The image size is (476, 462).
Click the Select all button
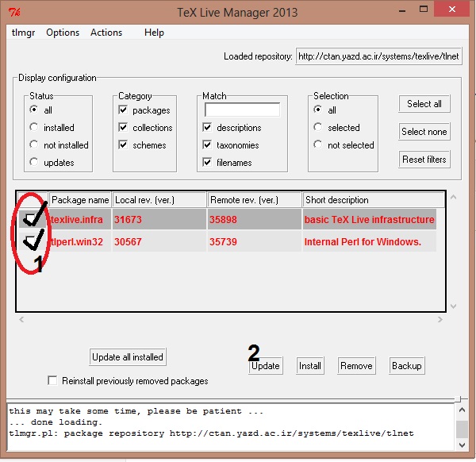tap(424, 104)
